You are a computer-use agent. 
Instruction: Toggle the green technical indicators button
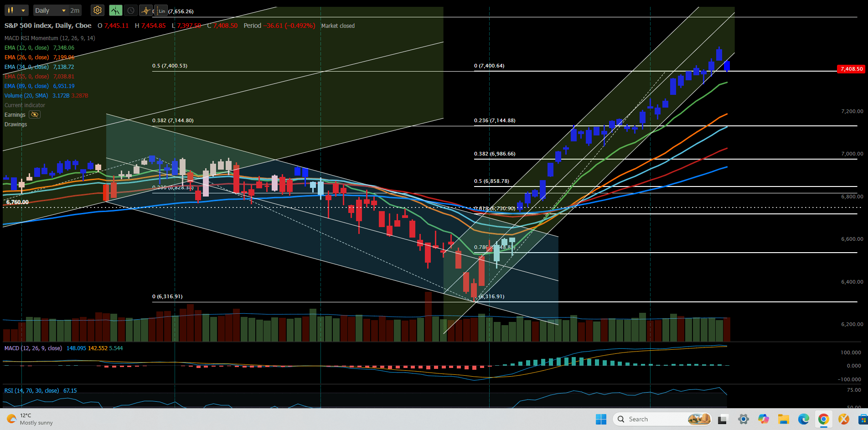tap(115, 10)
